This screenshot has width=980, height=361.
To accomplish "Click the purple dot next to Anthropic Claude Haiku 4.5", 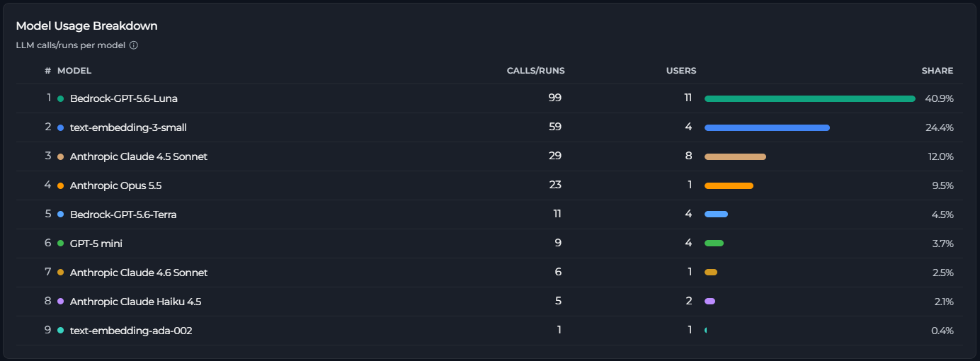I will (61, 302).
